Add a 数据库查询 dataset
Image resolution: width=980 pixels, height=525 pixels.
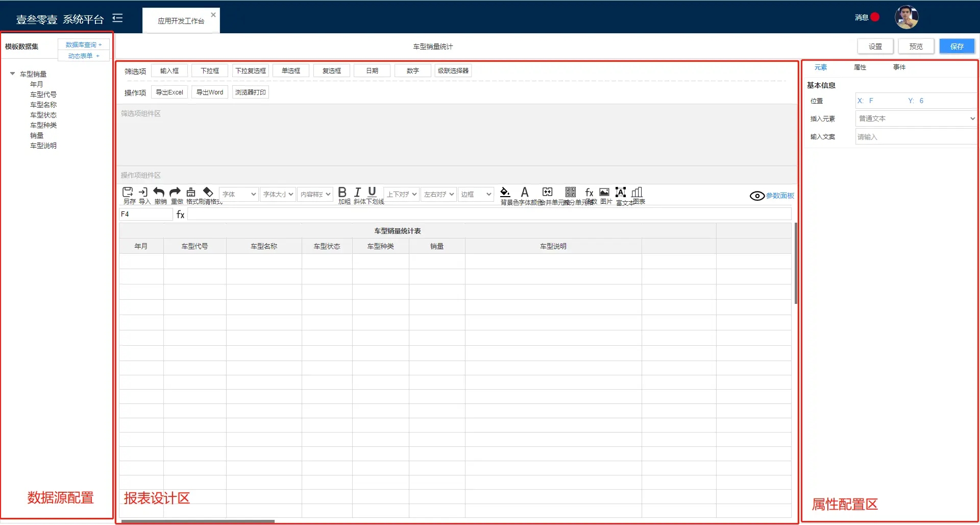point(84,45)
